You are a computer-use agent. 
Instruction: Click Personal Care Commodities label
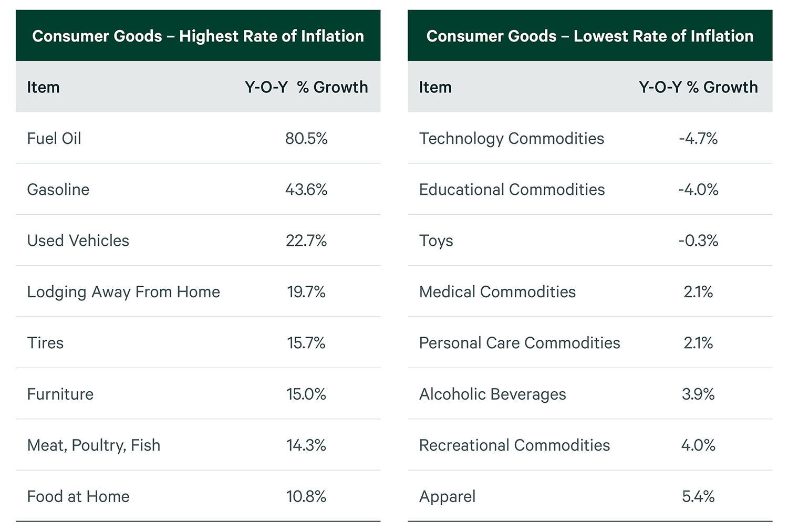pyautogui.click(x=520, y=342)
